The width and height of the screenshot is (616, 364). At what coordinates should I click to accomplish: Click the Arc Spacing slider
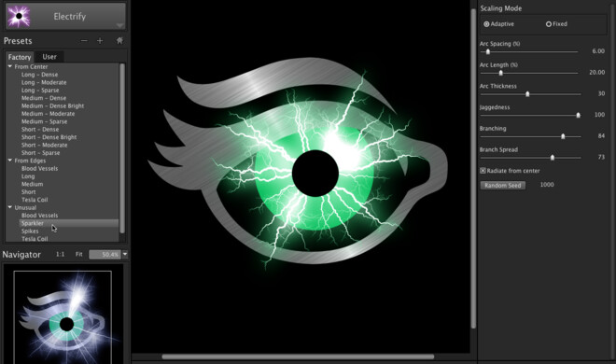[529, 51]
